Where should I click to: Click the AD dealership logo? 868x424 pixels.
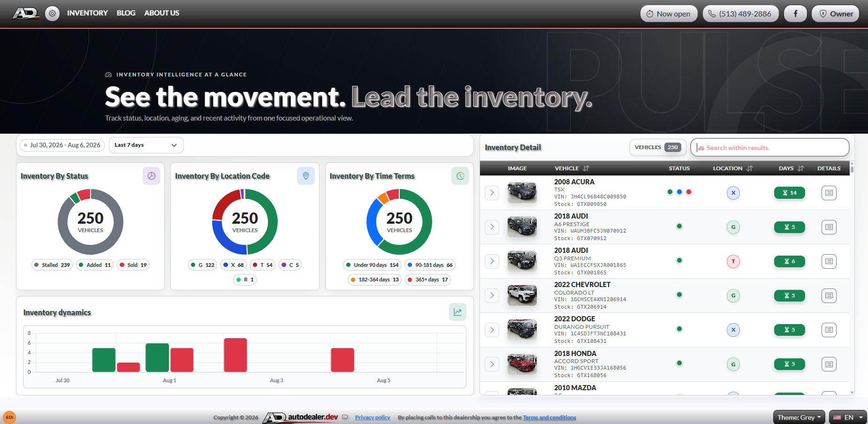coord(26,14)
